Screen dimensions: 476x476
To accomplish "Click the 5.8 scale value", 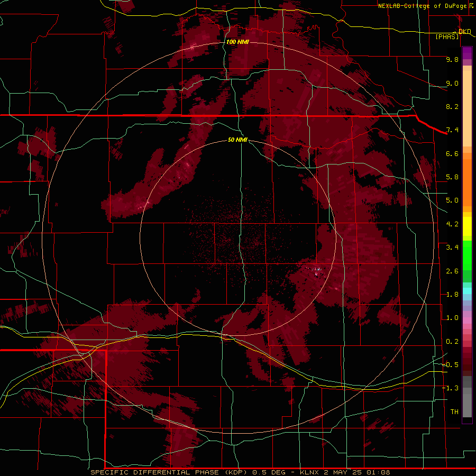I will pyautogui.click(x=452, y=177).
